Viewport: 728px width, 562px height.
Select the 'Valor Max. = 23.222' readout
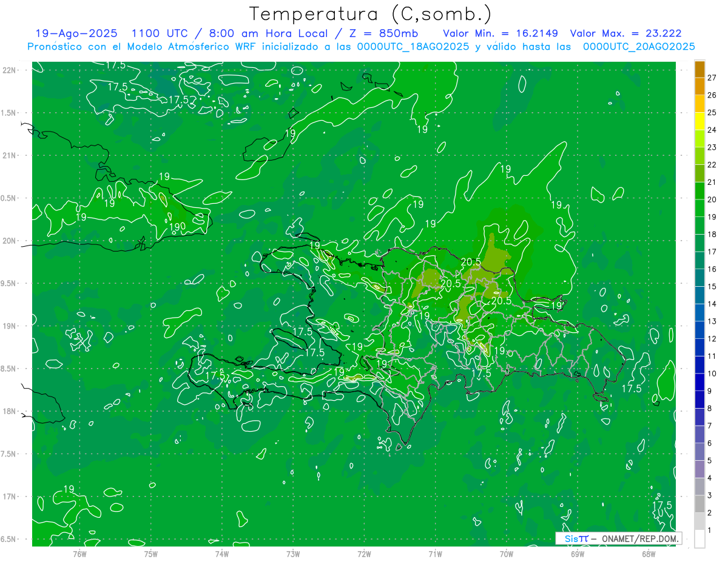pos(627,33)
